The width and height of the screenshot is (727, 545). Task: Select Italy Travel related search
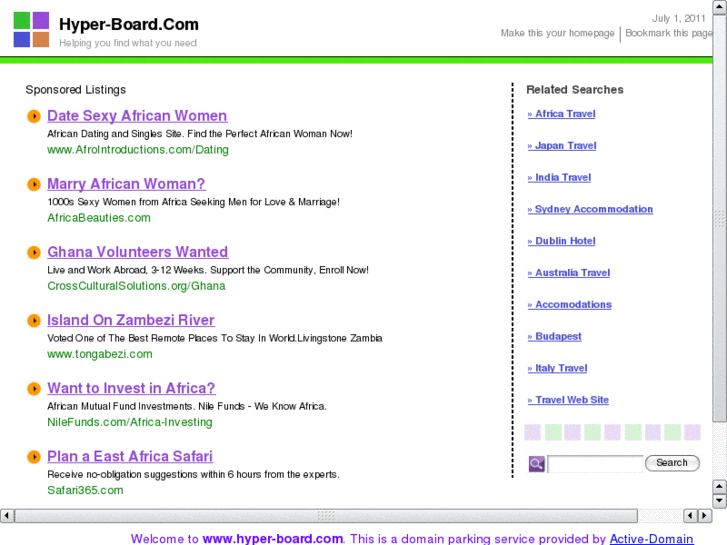point(557,368)
